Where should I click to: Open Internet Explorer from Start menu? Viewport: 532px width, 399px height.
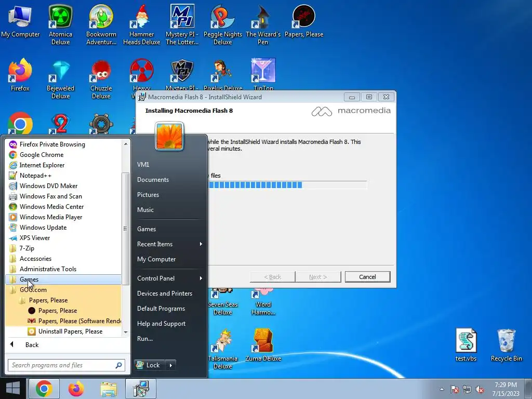63,165
